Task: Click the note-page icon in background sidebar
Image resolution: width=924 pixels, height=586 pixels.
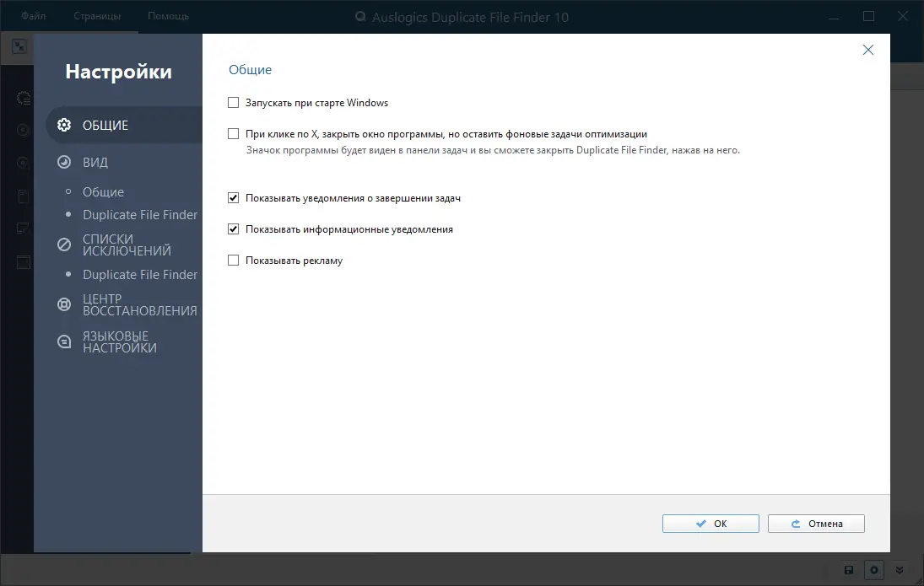Action: click(x=24, y=228)
